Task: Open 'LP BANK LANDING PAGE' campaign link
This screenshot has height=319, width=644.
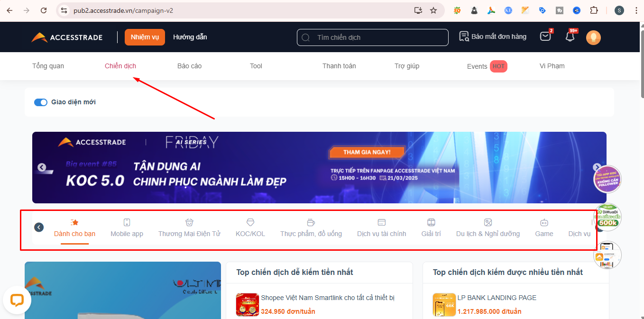Action: coord(497,298)
